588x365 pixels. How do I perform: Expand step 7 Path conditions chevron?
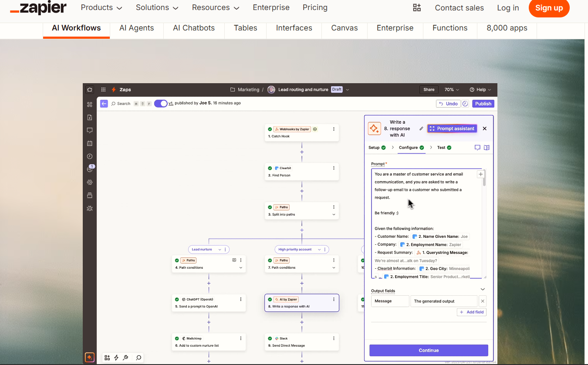[x=334, y=267]
